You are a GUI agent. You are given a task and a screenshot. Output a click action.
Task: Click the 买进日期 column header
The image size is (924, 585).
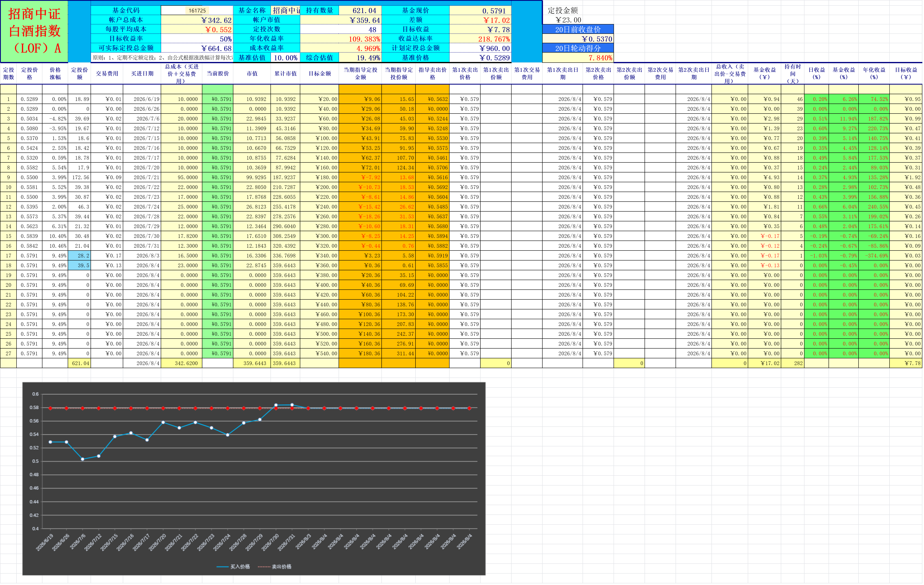tap(142, 73)
